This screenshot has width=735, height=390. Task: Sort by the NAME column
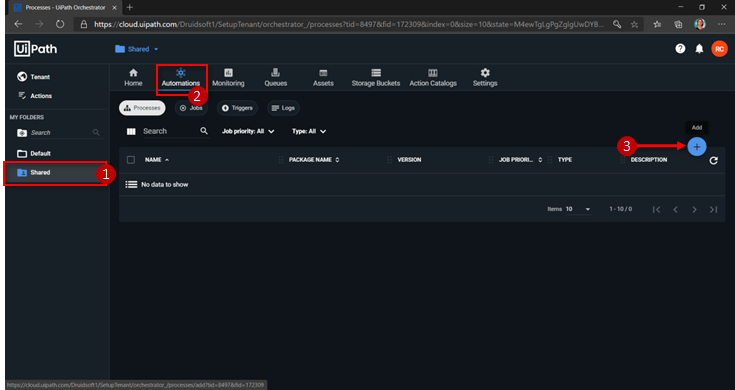coord(157,160)
